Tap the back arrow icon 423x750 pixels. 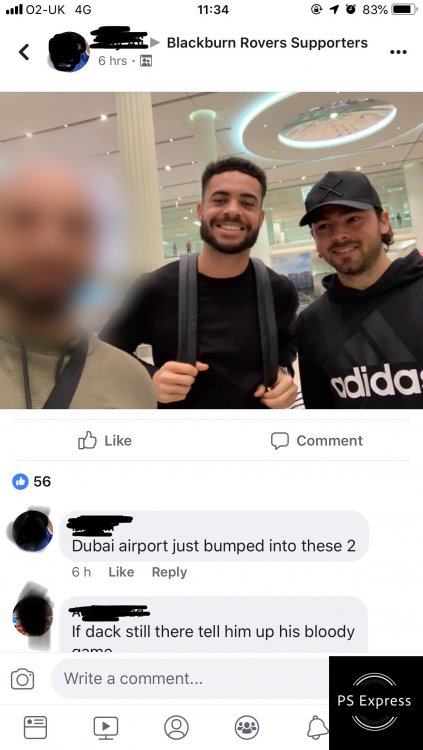click(24, 52)
